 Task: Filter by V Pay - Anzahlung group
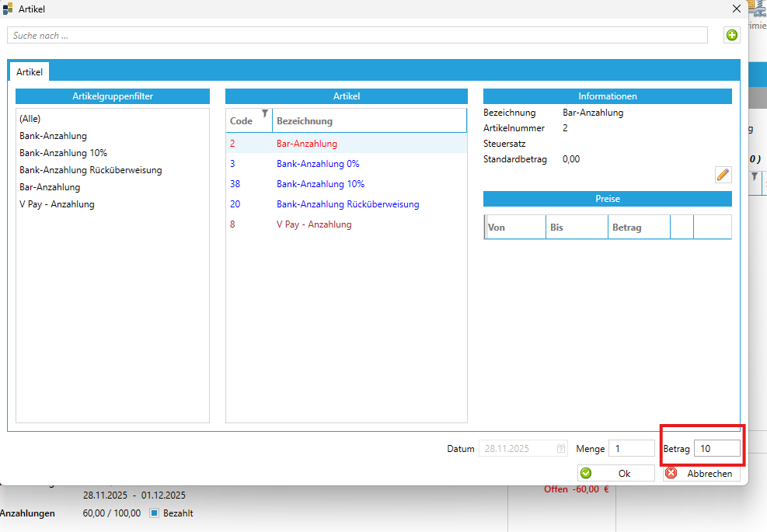point(57,204)
